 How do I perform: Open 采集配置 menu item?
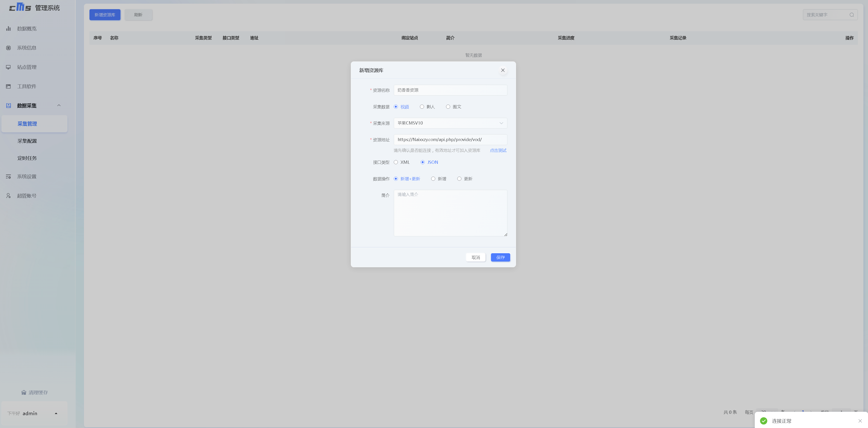point(27,141)
